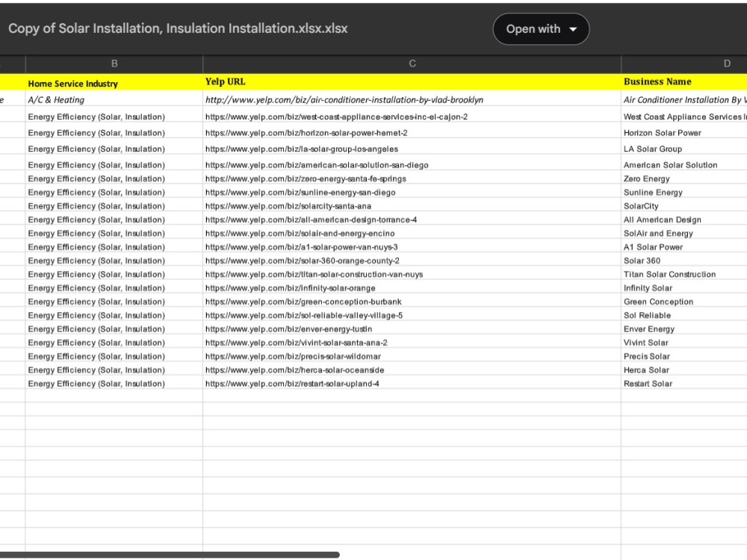Image resolution: width=747 pixels, height=560 pixels.
Task: Click the enver-energy-tustin URL cell
Action: point(412,329)
